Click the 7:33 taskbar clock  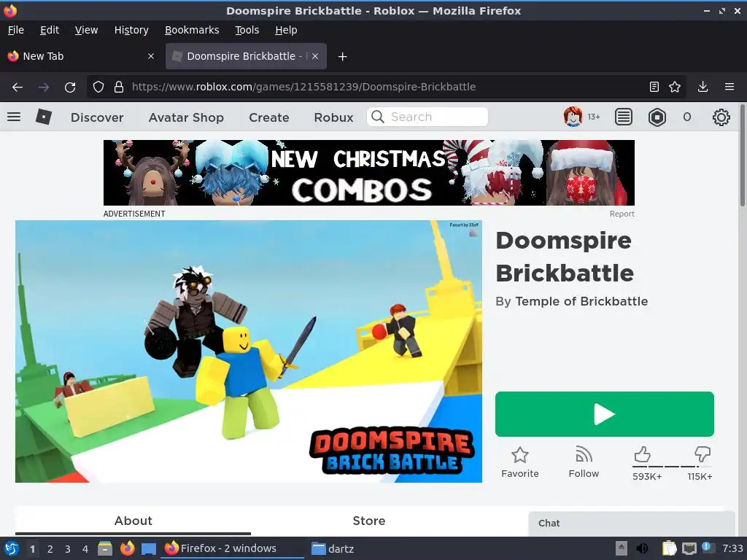pos(732,548)
